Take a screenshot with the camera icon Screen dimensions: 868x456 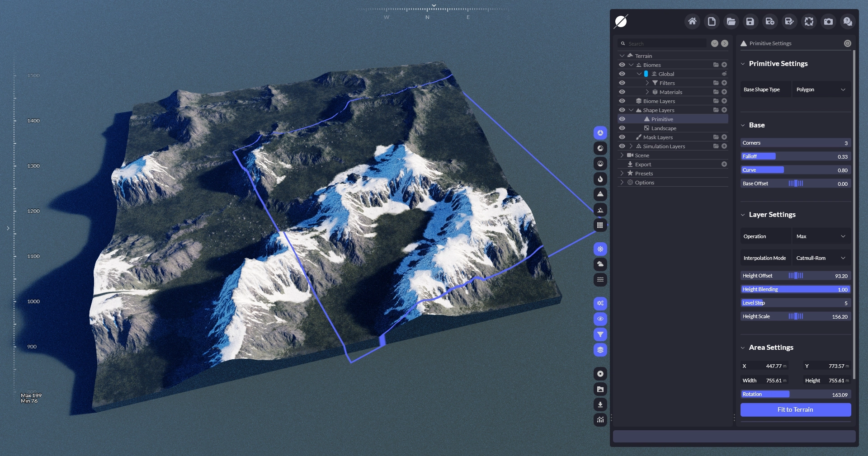click(x=828, y=21)
